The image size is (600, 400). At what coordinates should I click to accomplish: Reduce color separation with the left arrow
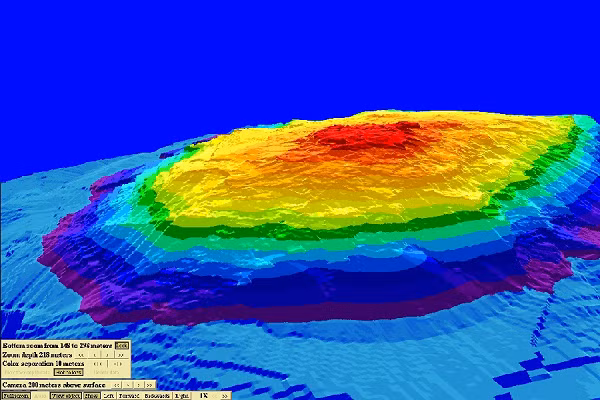coord(96,363)
